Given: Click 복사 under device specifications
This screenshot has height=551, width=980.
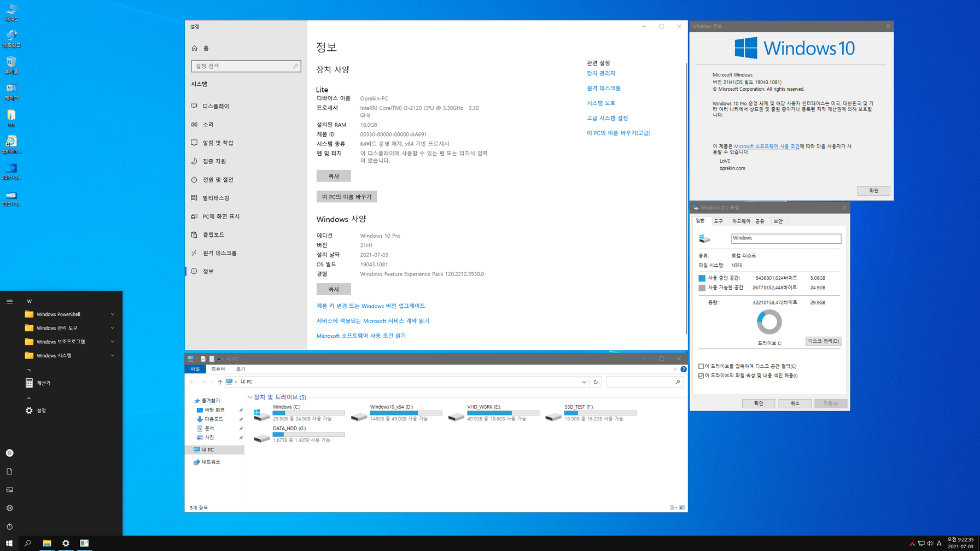Looking at the screenshot, I should click(x=334, y=176).
